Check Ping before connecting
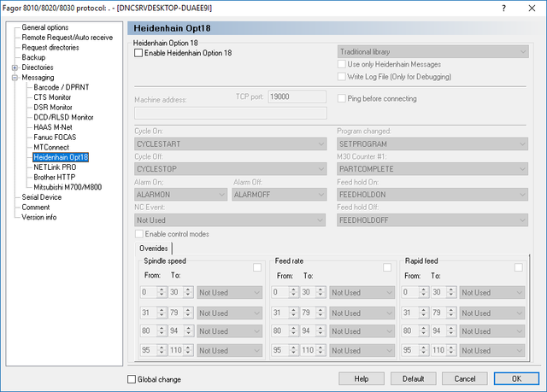 click(342, 98)
